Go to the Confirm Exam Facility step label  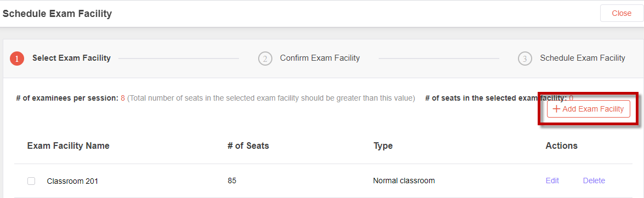320,58
